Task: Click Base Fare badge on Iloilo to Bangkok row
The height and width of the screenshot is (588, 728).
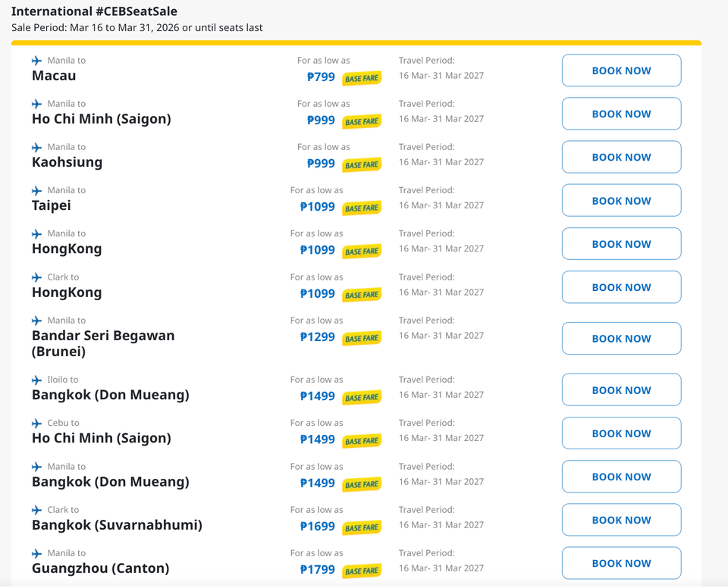Action: coord(362,397)
